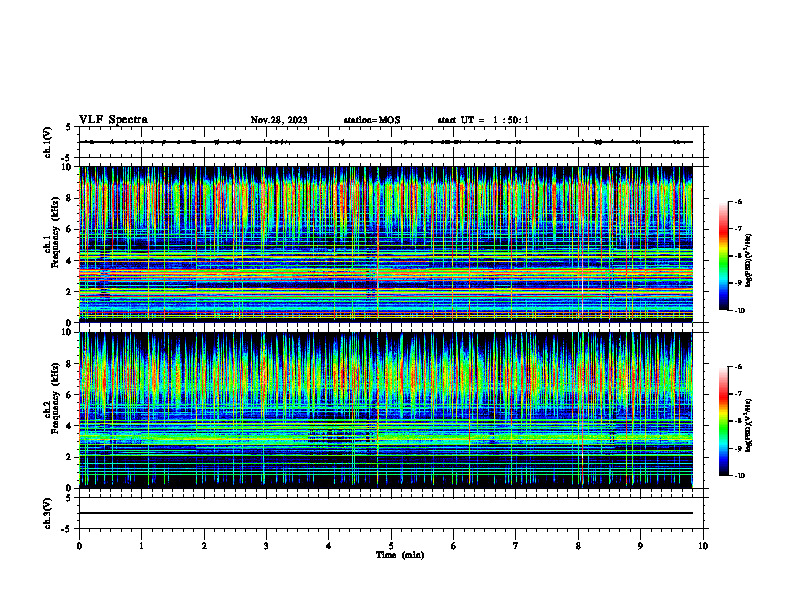This screenshot has width=792, height=612.
Task: Click the '4' tick on ch.2 frequency axis
Action: [69, 426]
